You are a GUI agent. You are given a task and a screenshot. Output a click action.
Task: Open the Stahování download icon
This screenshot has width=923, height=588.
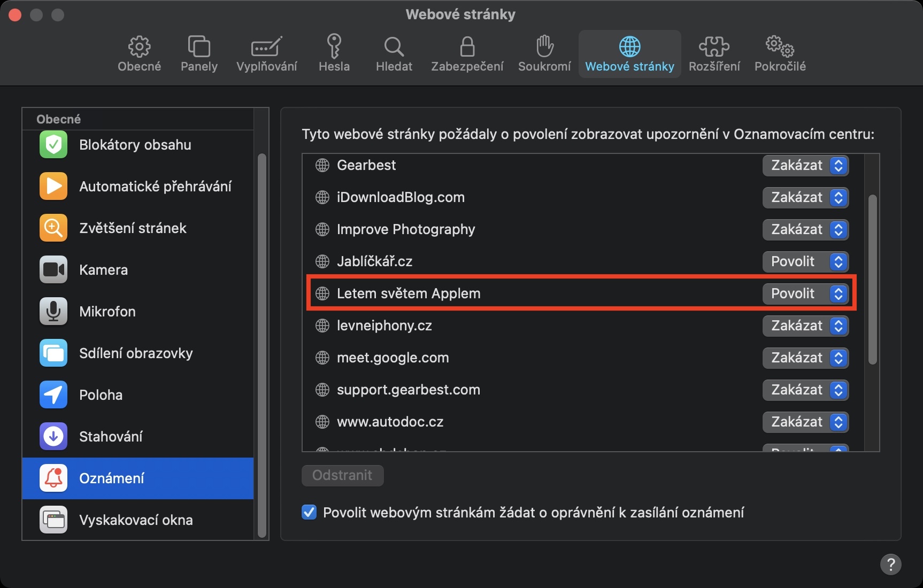click(53, 437)
